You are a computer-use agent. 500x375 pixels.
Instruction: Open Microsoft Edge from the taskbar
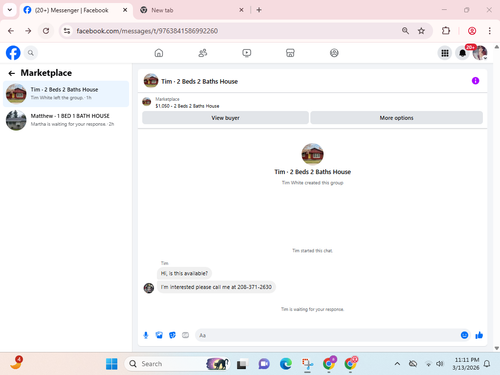pos(285,364)
